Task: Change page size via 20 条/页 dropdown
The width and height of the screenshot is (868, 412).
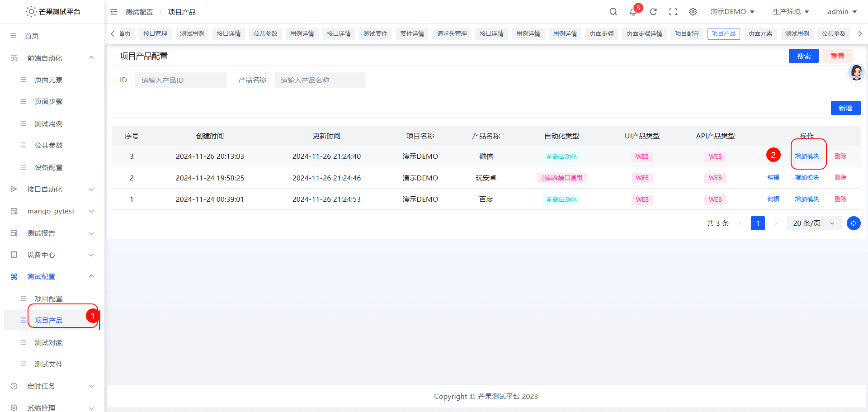Action: [x=813, y=223]
